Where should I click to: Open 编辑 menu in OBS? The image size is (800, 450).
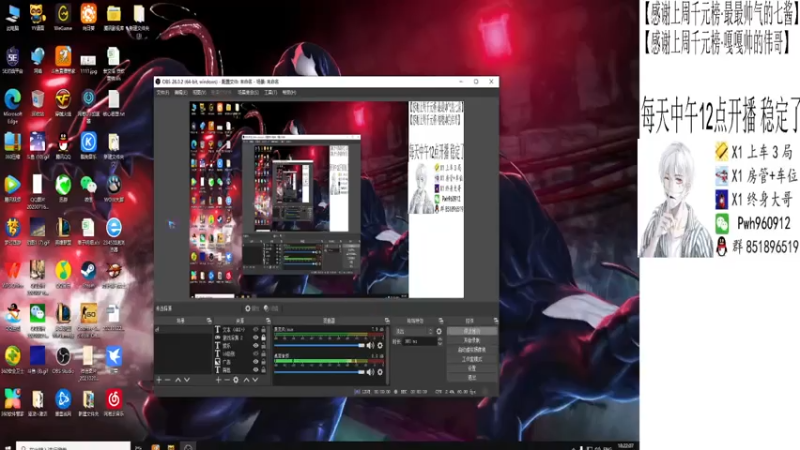[181, 92]
